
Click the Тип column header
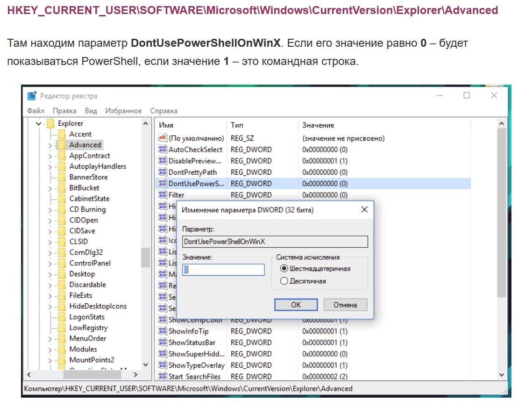262,125
